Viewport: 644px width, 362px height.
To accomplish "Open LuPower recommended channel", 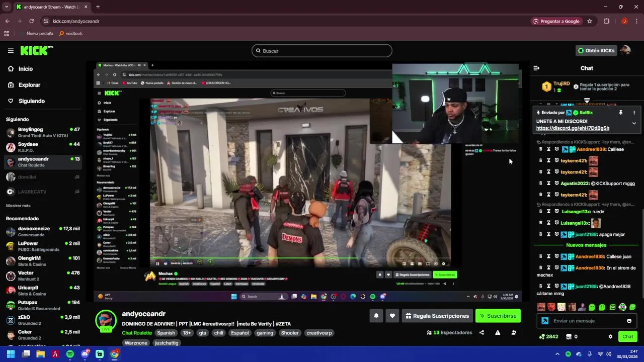I will (x=43, y=246).
